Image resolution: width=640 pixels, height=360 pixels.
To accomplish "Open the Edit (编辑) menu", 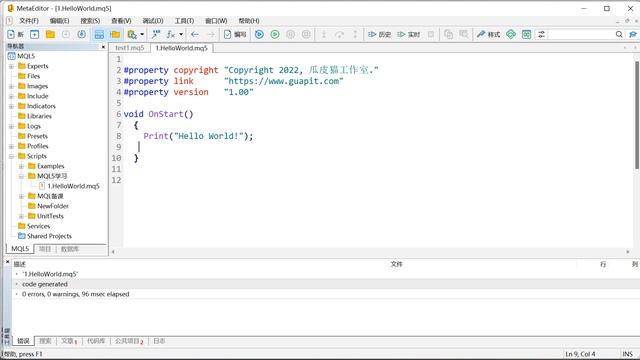I will pos(60,21).
